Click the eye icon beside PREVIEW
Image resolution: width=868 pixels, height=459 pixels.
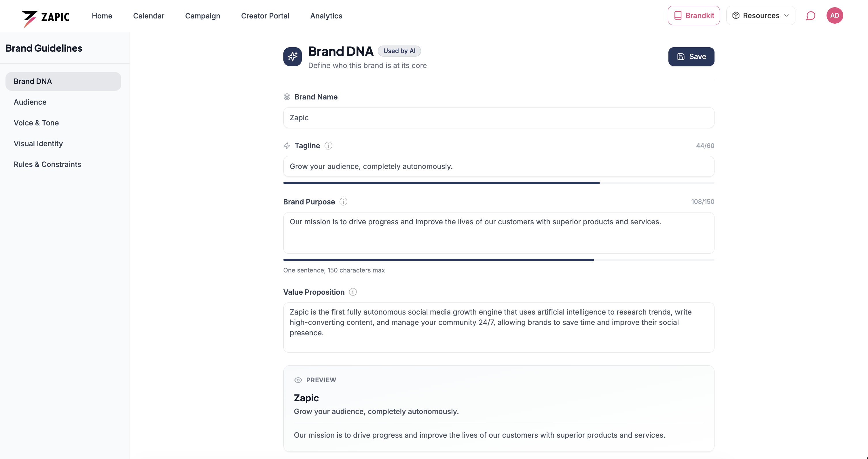tap(298, 380)
